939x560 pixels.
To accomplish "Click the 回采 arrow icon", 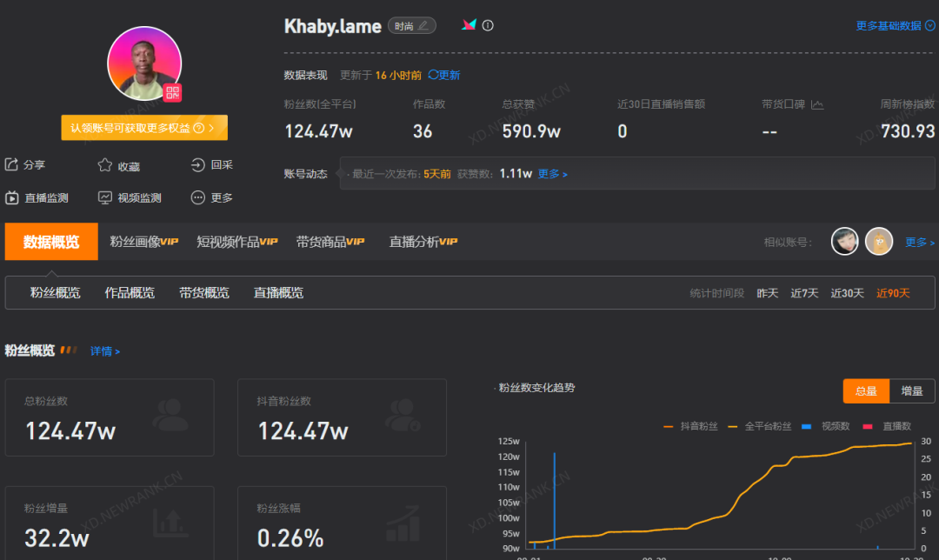I will pos(197,164).
